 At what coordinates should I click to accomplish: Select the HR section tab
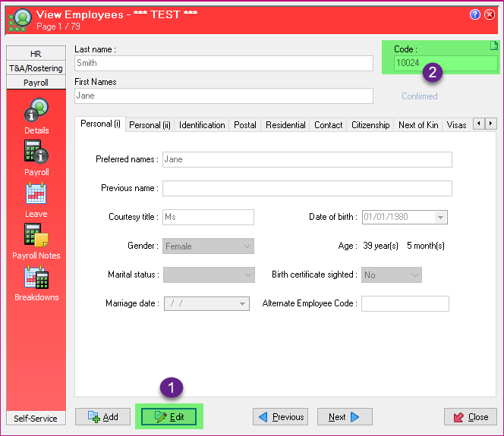(36, 54)
